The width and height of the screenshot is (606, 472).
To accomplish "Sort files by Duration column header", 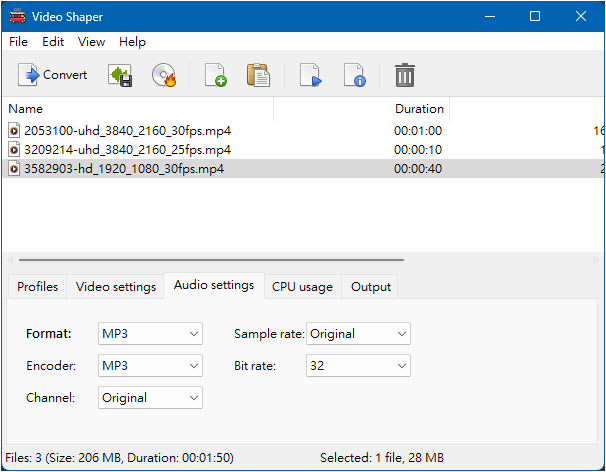I will pos(419,109).
